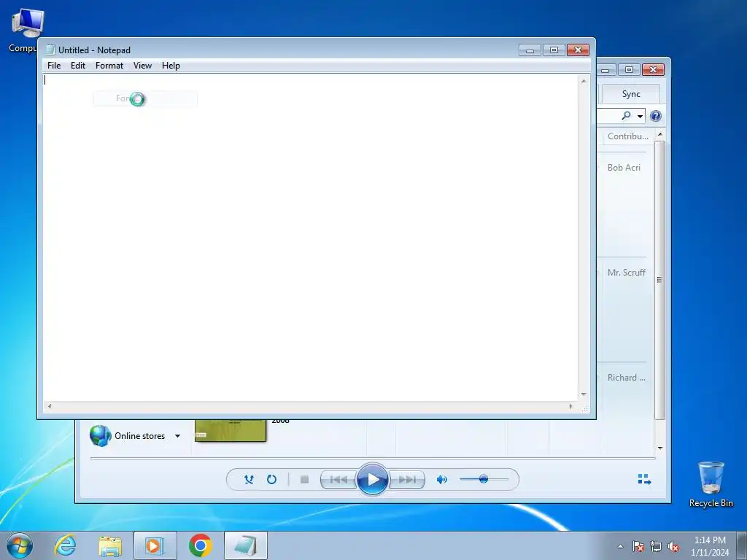The width and height of the screenshot is (747, 560).
Task: Click Notepad's vertical scroll down arrow
Action: (x=583, y=394)
